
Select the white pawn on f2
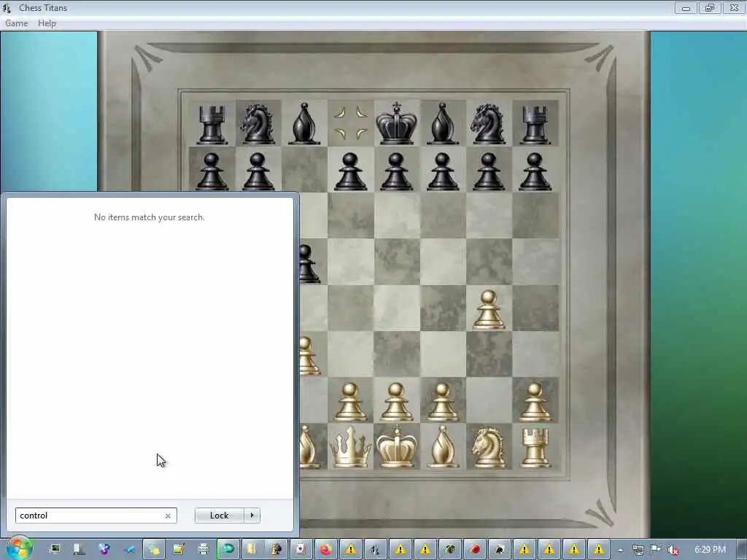(443, 402)
